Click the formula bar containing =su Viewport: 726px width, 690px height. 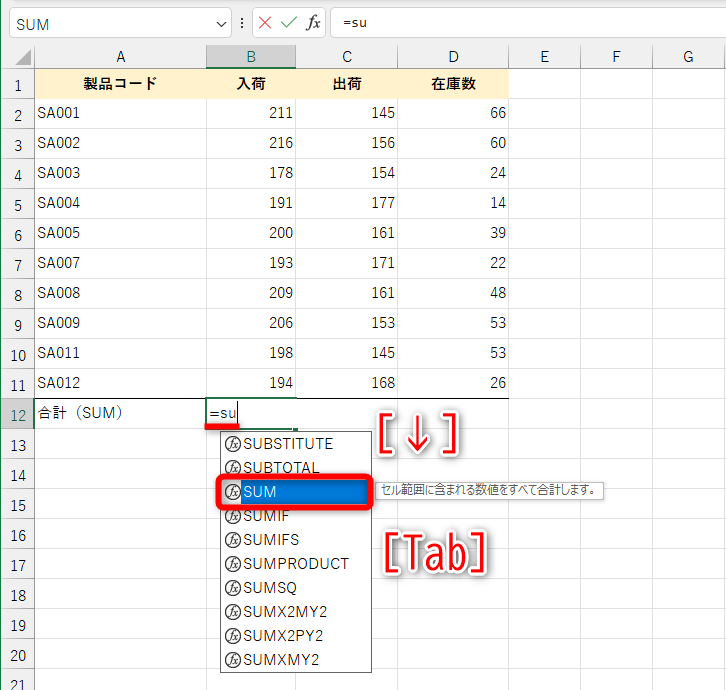pos(528,23)
